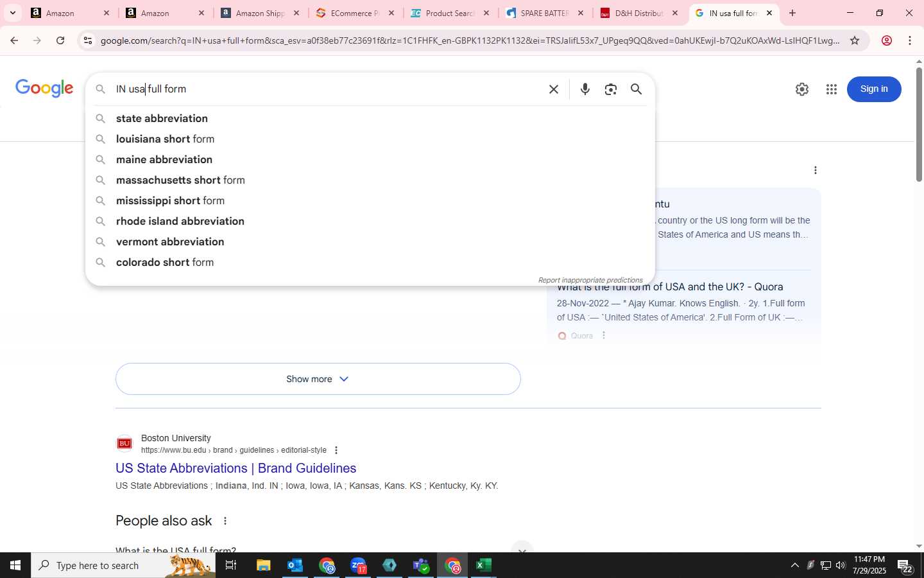Image resolution: width=924 pixels, height=578 pixels.
Task: Open Task View on the taskbar
Action: point(231,565)
